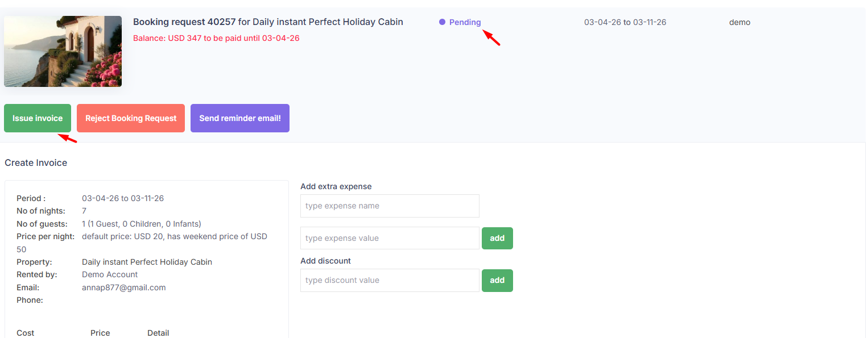Click the Add extra expense label

(336, 186)
